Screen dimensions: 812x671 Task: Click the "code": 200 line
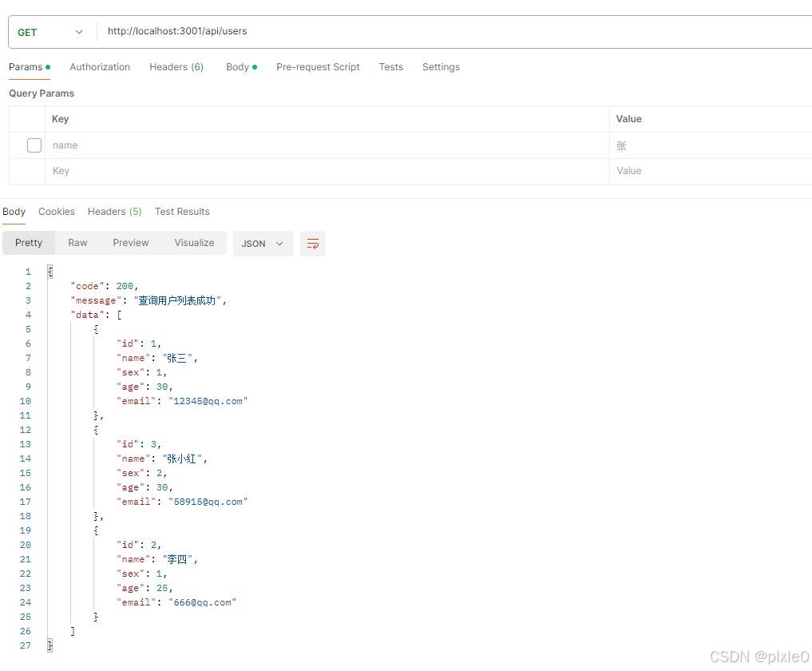pyautogui.click(x=105, y=286)
